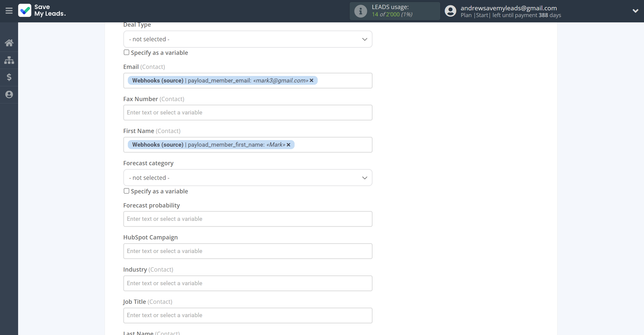Image resolution: width=644 pixels, height=335 pixels.
Task: Select the Webhooks payload_member_email tag
Action: 223,80
